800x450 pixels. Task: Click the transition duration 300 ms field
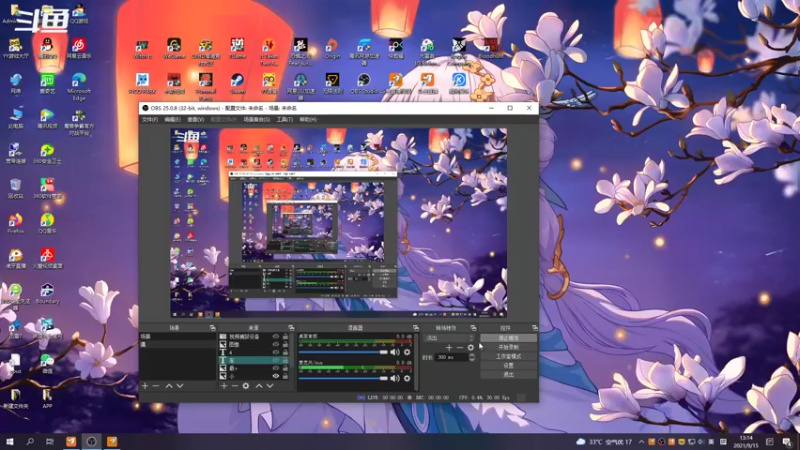451,358
